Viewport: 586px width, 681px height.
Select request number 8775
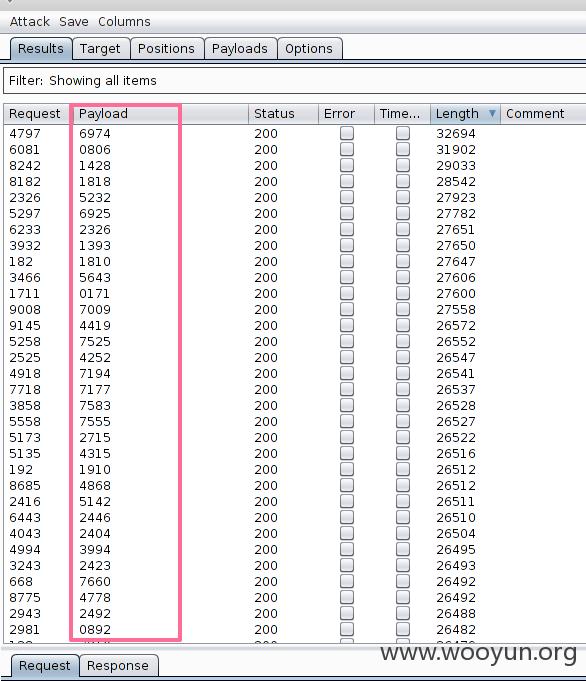[25, 598]
